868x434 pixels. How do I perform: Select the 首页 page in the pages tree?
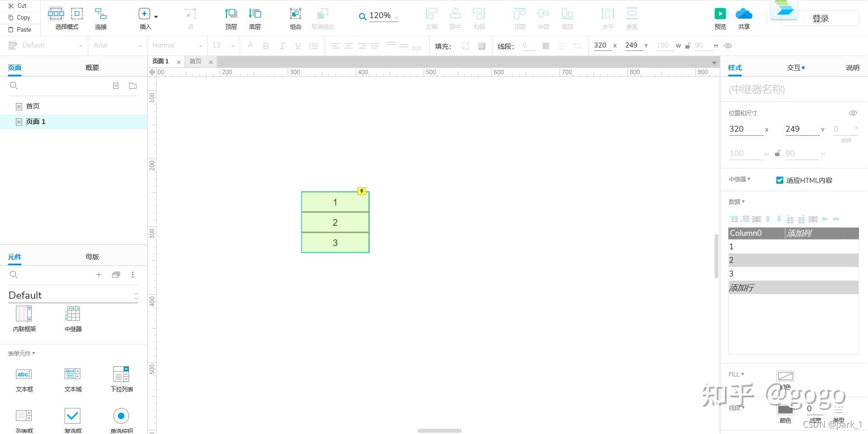pos(33,106)
